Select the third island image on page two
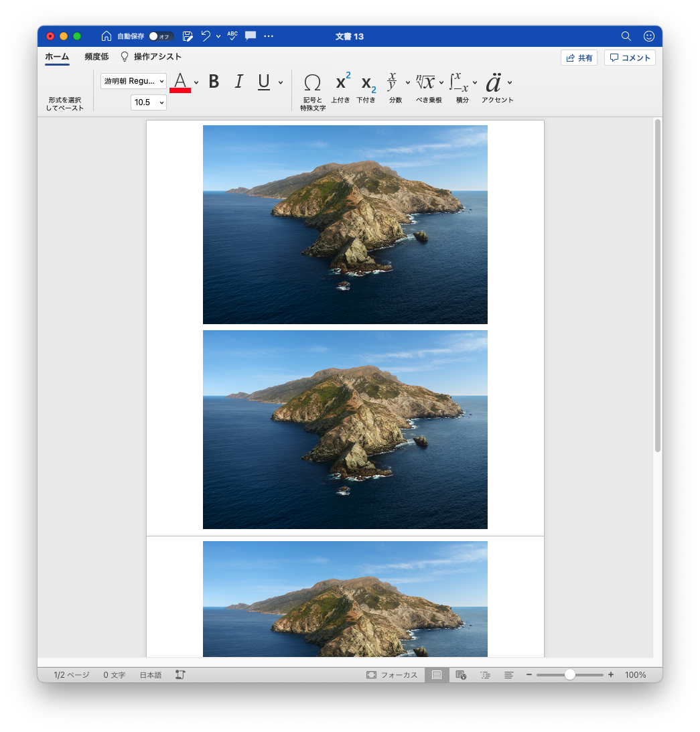The width and height of the screenshot is (700, 732). tap(345, 599)
